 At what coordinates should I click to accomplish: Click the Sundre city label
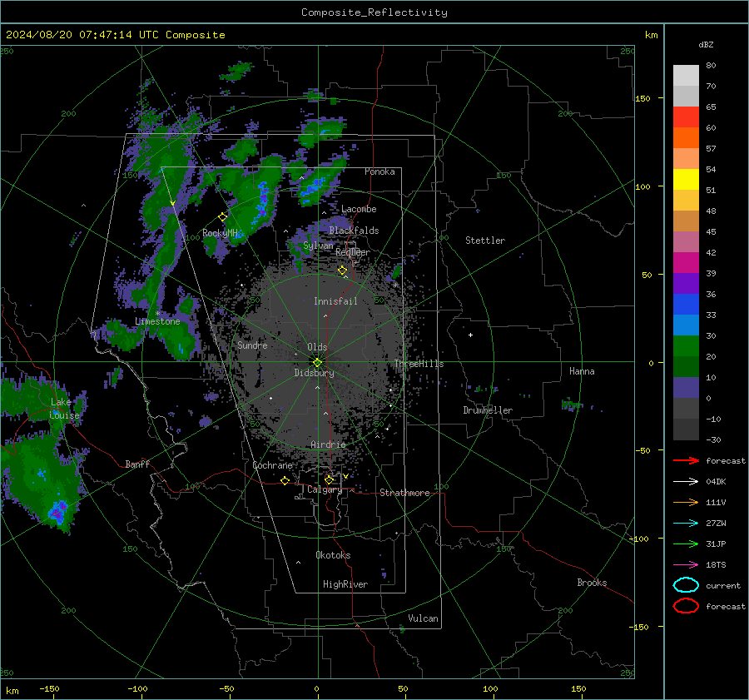pos(252,345)
